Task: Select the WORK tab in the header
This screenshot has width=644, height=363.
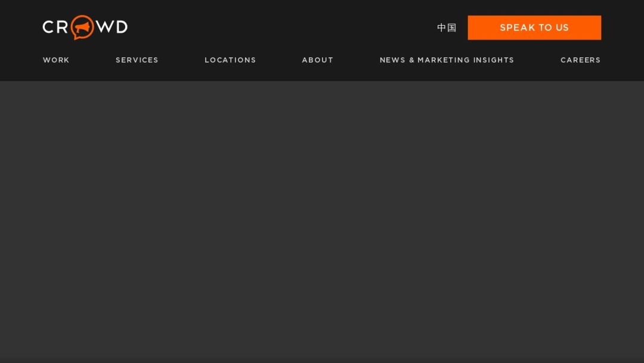Action: point(56,60)
